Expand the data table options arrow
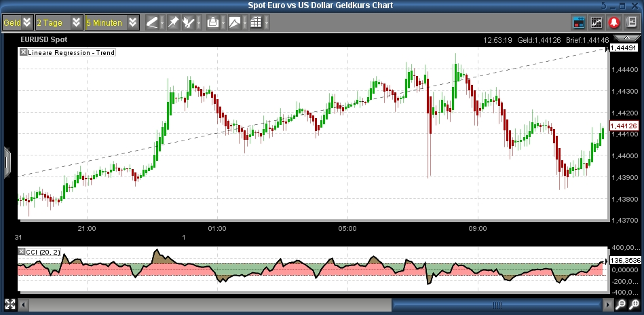This screenshot has width=644, height=315. pyautogui.click(x=267, y=22)
